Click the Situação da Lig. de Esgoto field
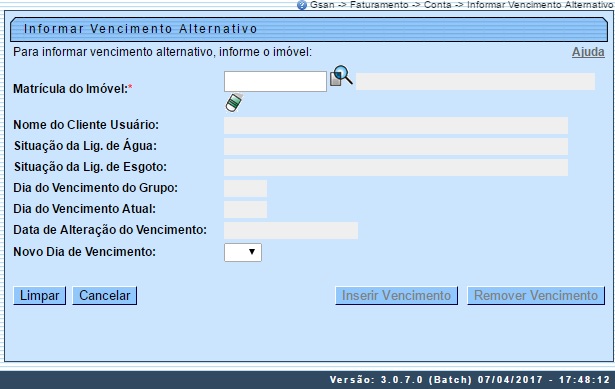 (396, 167)
